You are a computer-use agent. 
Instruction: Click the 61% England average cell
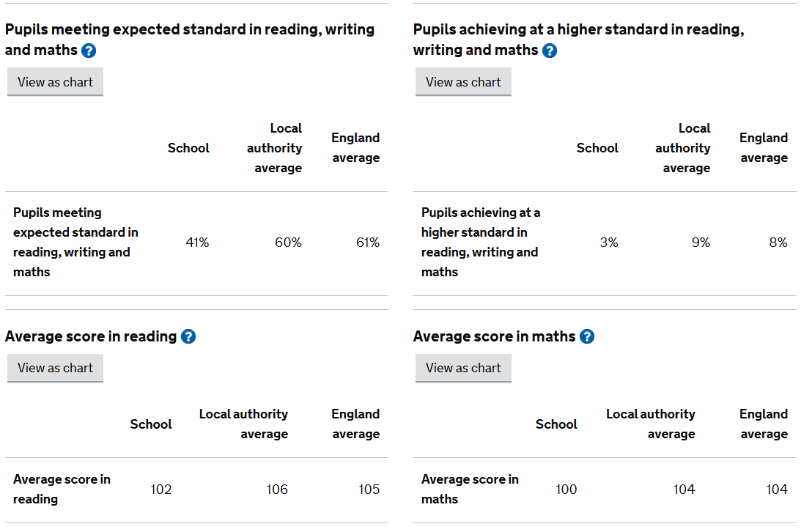coord(368,243)
